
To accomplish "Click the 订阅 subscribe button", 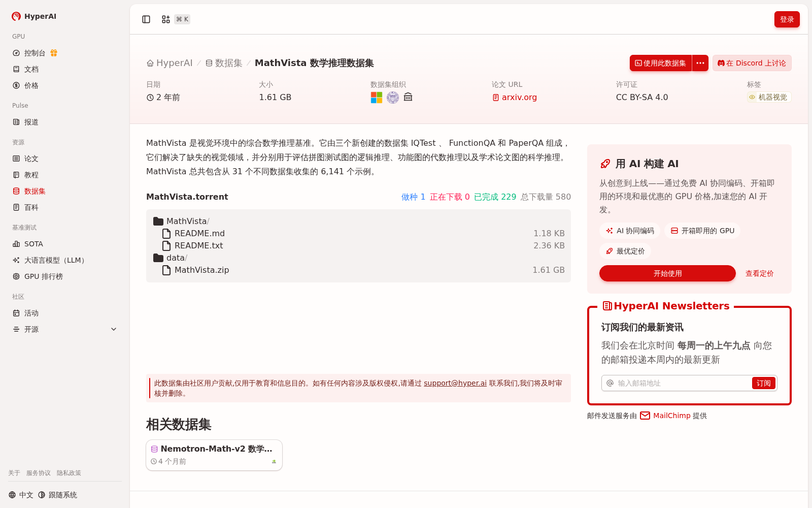I will [763, 383].
